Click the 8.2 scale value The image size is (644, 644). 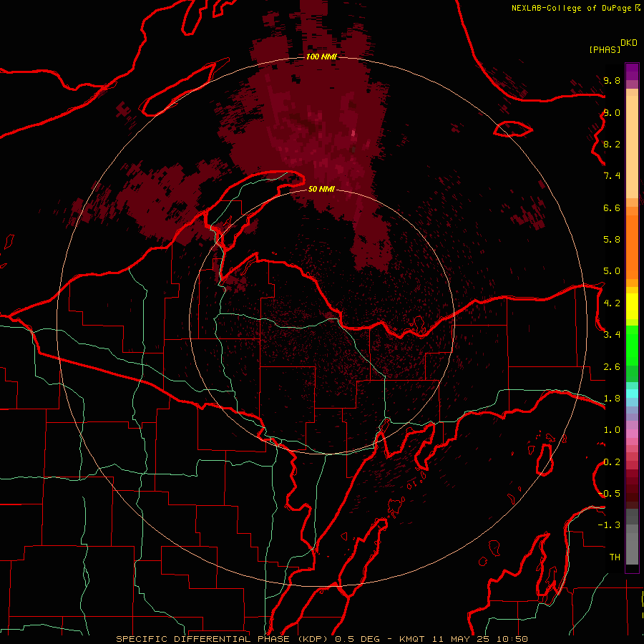coord(612,144)
